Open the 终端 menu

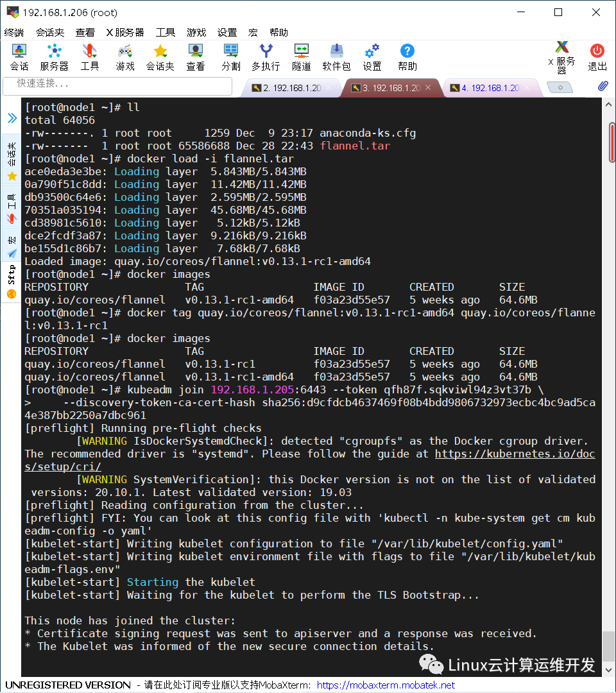point(13,32)
